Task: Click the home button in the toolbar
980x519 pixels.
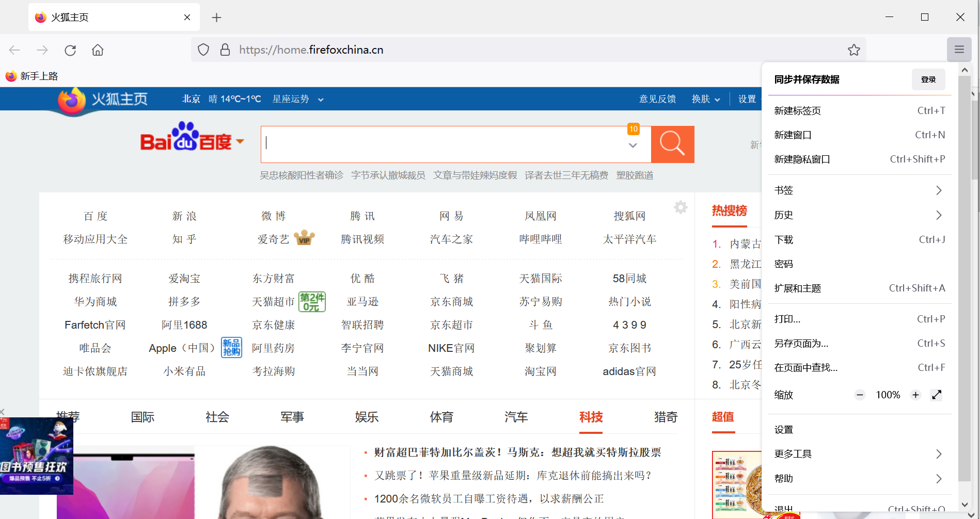Action: point(97,50)
